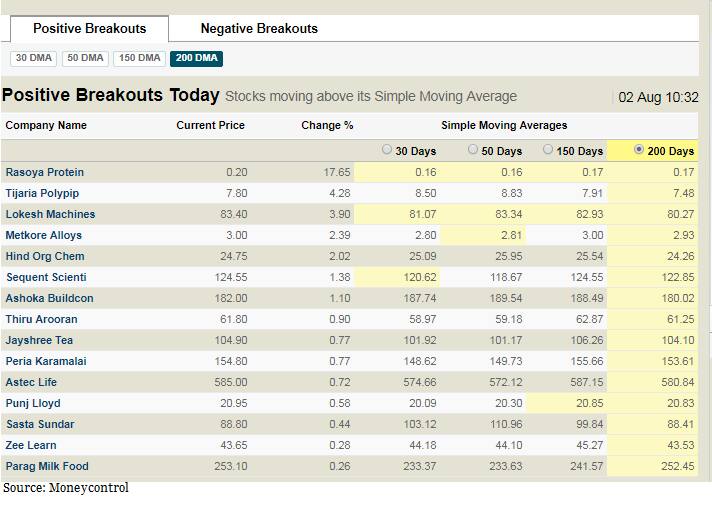Viewport: 712px width, 509px height.
Task: Choose the 30 Days radio button
Action: [386, 149]
